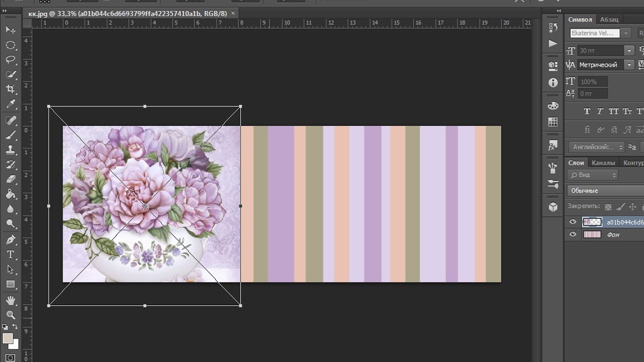Select the Path Selection tool
This screenshot has height=362, width=644.
coord(10,269)
